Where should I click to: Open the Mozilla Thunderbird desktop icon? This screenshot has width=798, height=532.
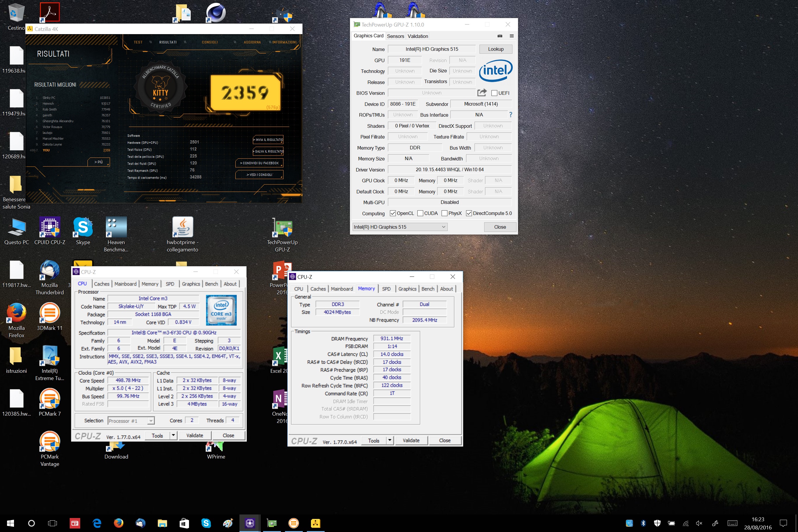(50, 278)
